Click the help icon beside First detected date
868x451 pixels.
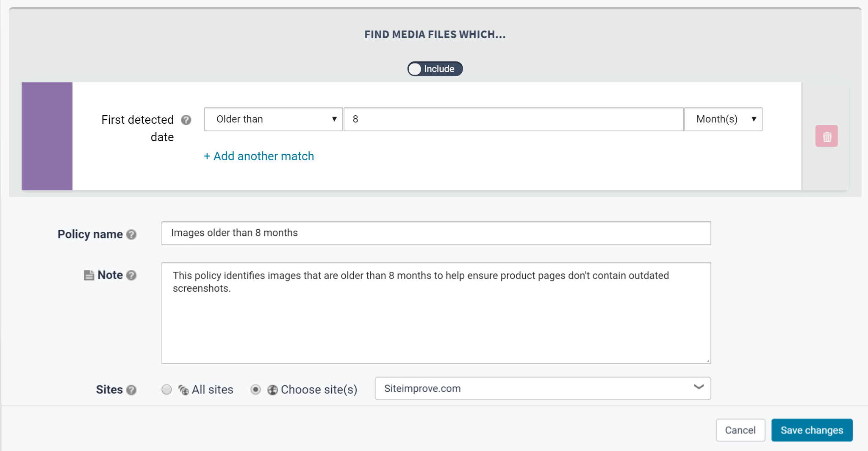(x=186, y=120)
